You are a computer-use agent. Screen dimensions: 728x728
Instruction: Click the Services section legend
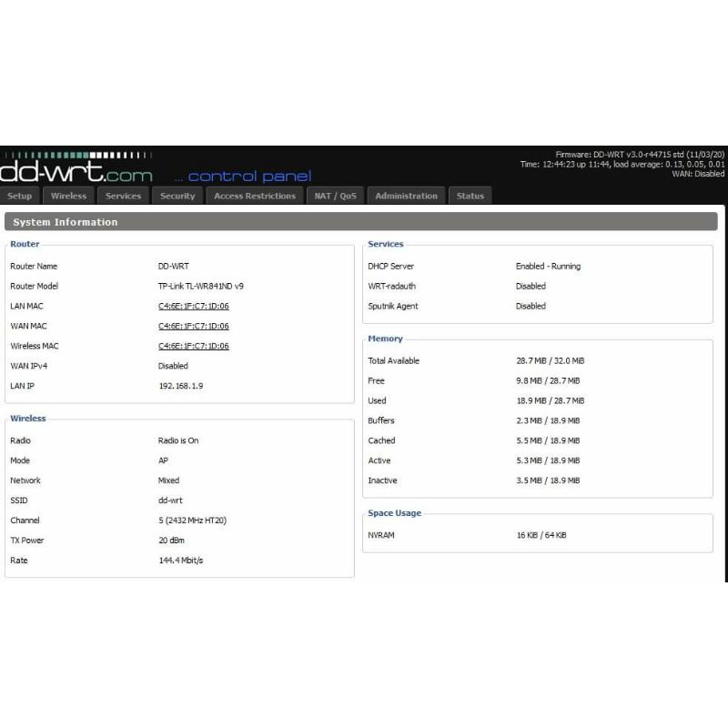coord(385,244)
